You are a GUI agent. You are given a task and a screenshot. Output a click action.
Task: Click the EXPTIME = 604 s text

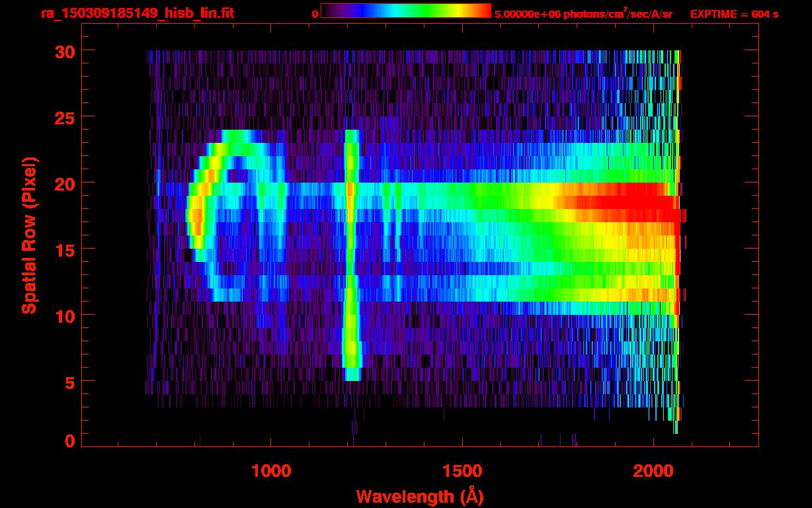(734, 14)
